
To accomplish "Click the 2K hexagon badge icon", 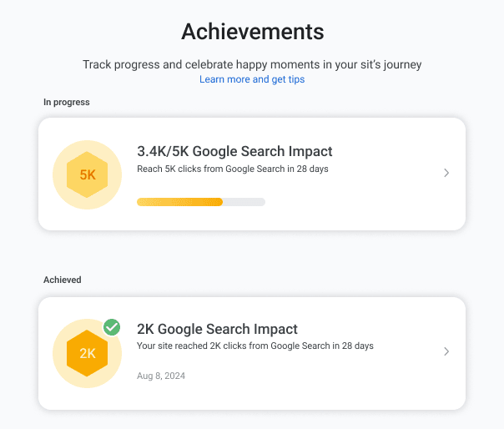I will [x=87, y=353].
